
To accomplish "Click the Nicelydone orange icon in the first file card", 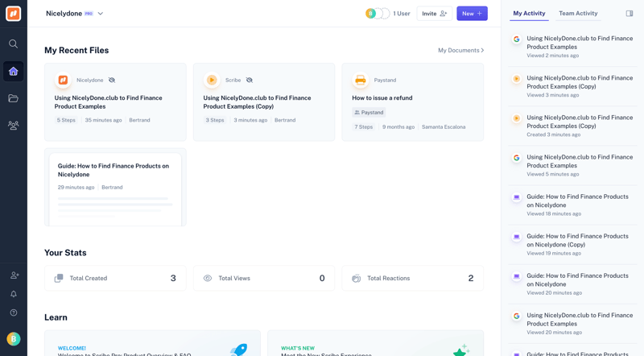I will (63, 80).
